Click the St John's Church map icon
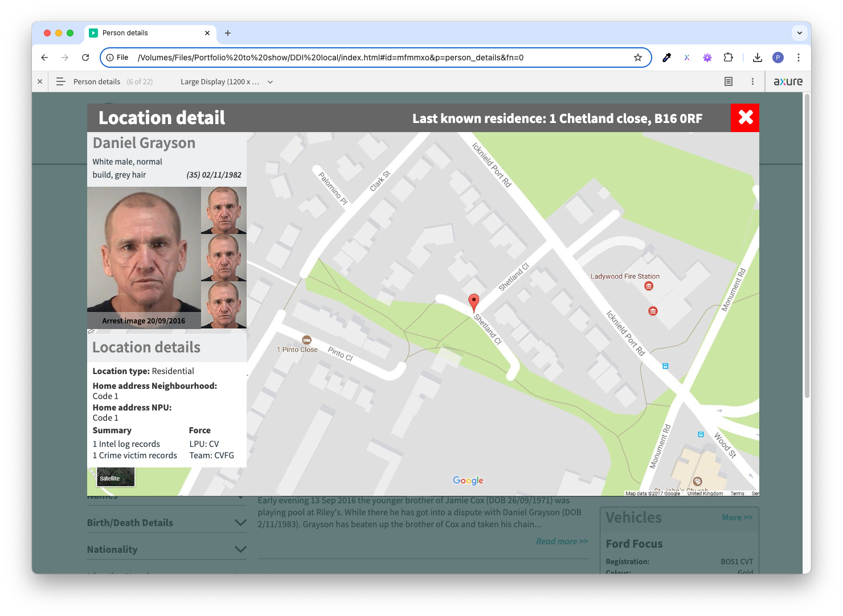Viewport: 843px width, 616px height. click(697, 482)
